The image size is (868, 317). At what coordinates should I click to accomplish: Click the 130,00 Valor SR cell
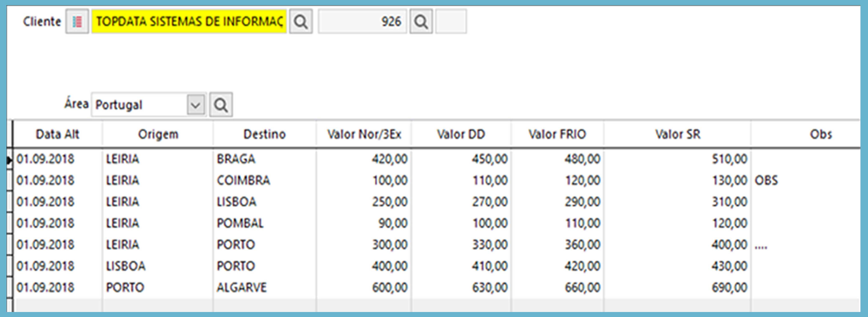pyautogui.click(x=678, y=180)
